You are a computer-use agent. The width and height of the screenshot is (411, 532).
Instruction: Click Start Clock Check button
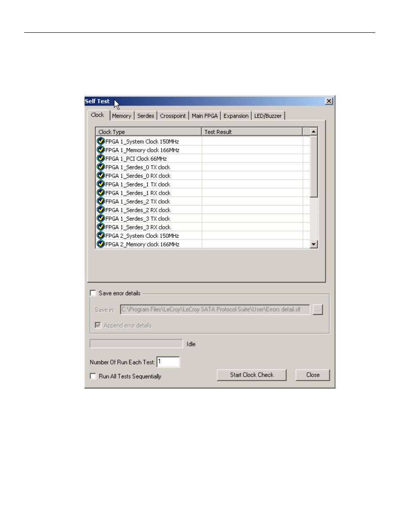coord(252,375)
